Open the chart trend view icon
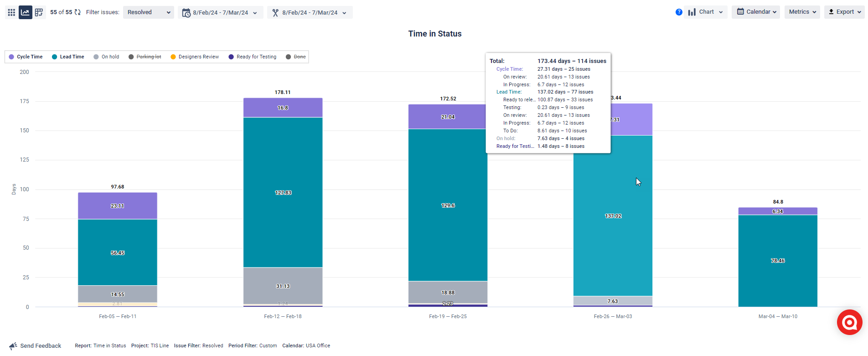This screenshot has width=868, height=356. point(25,12)
